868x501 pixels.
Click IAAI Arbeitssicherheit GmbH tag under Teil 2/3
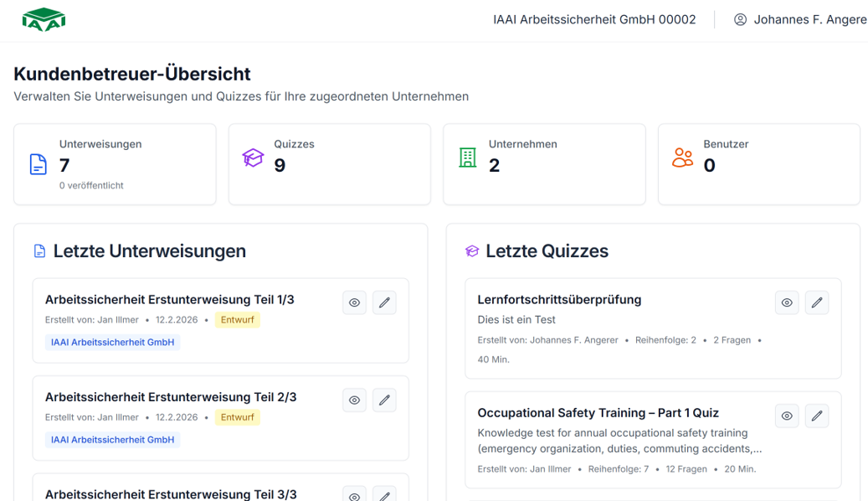point(112,440)
